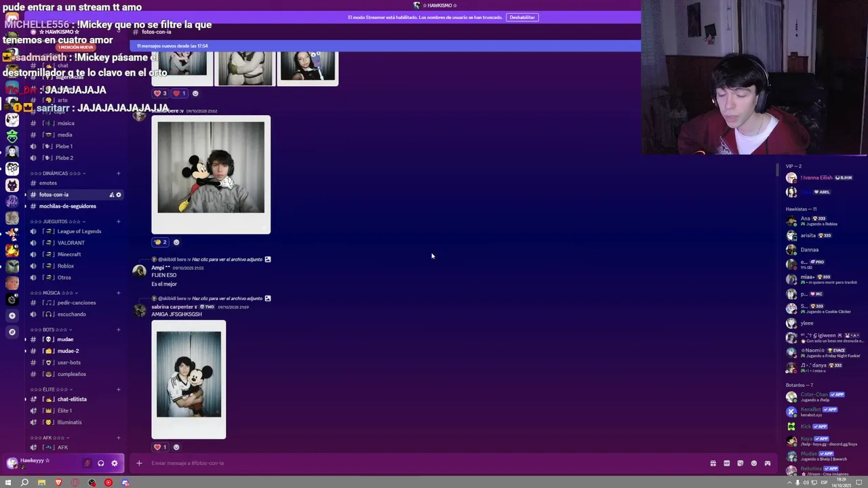Create invite for fotos-con-ia channel
This screenshot has width=868, height=488.
coord(111,195)
